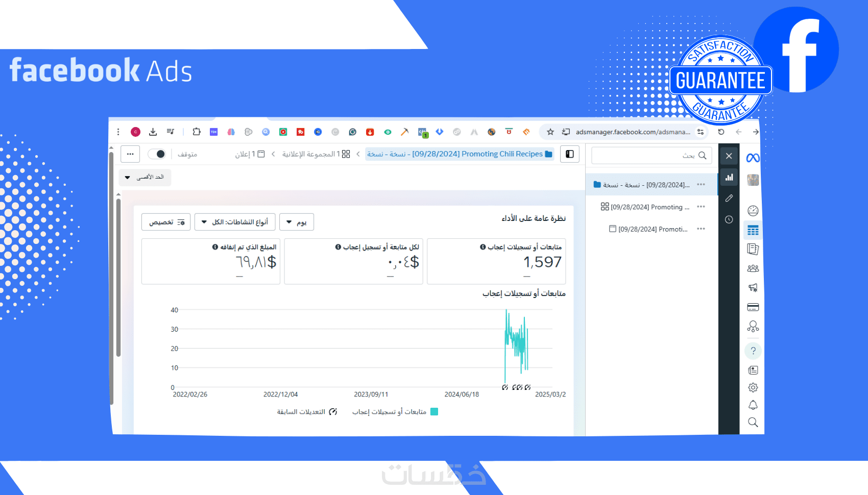Bookmark the page with star icon
868x495 pixels.
(x=550, y=132)
